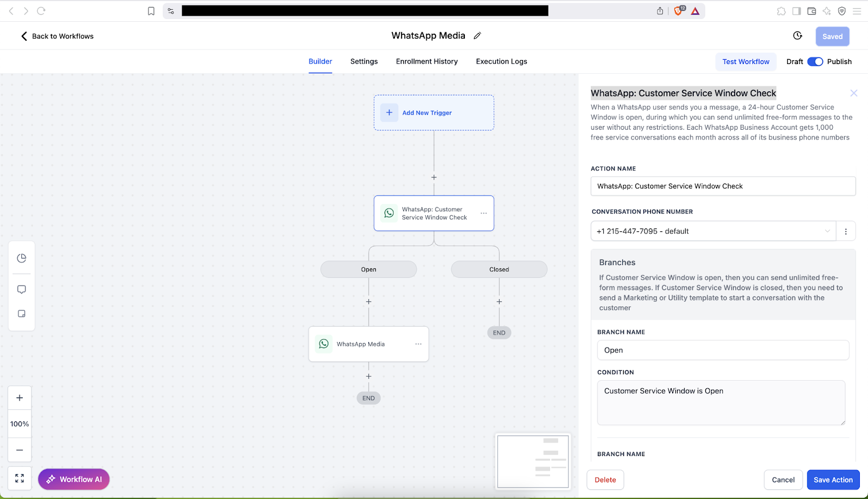Open the conversation phone number dropdown

point(713,231)
